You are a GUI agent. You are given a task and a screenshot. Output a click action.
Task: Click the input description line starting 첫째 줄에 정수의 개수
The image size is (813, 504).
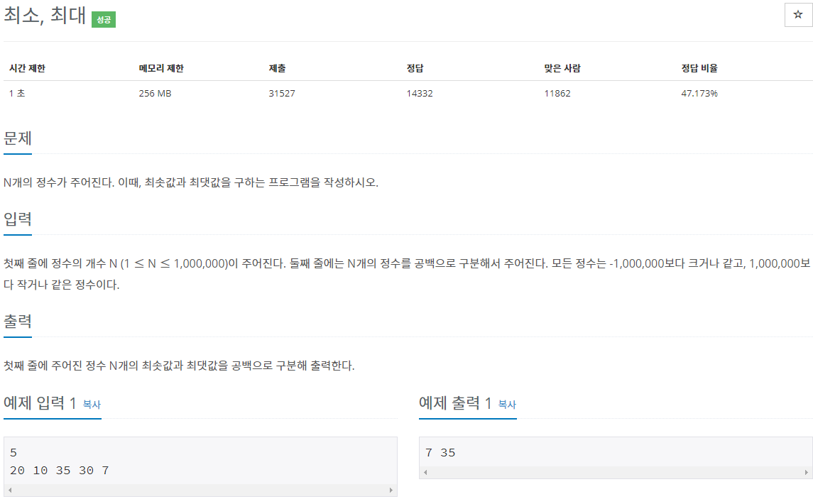coord(407,263)
